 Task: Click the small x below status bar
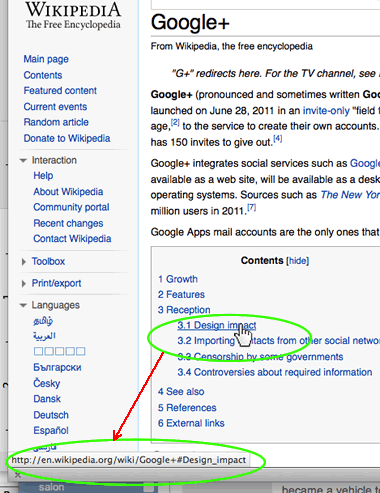pos(18,475)
